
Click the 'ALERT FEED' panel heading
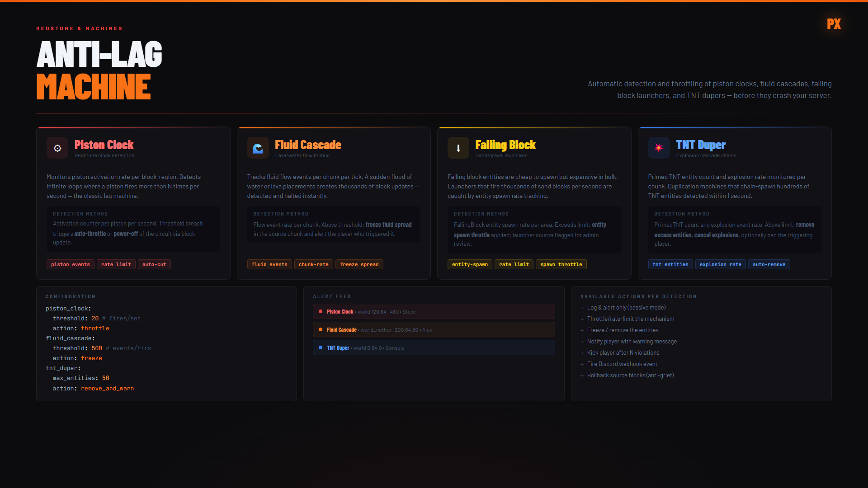332,297
